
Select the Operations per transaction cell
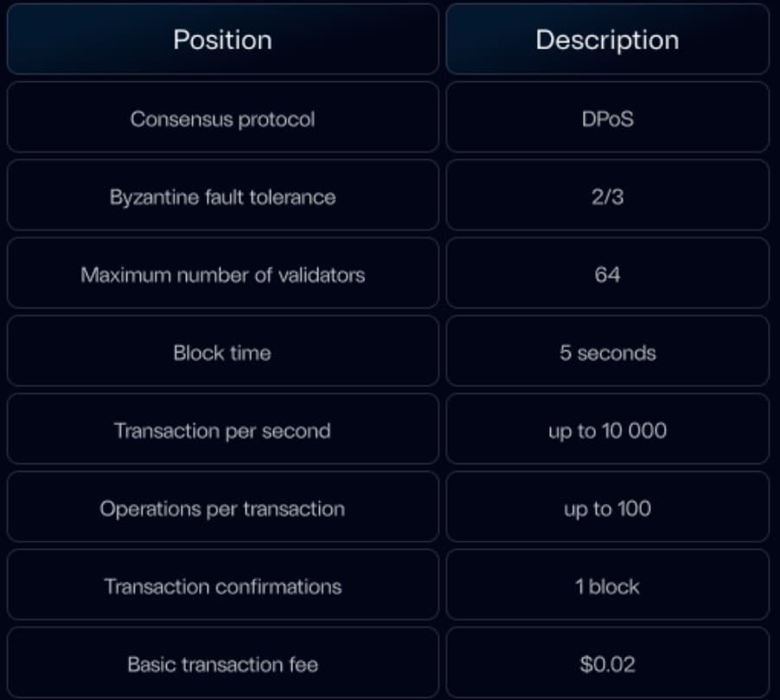[x=222, y=508]
